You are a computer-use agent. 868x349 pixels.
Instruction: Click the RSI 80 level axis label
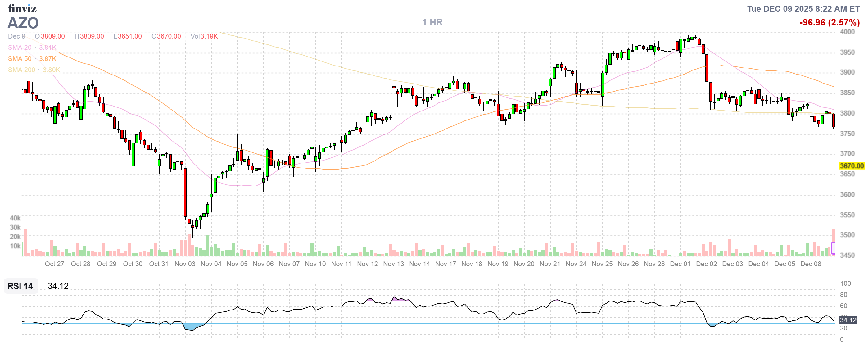pos(843,295)
